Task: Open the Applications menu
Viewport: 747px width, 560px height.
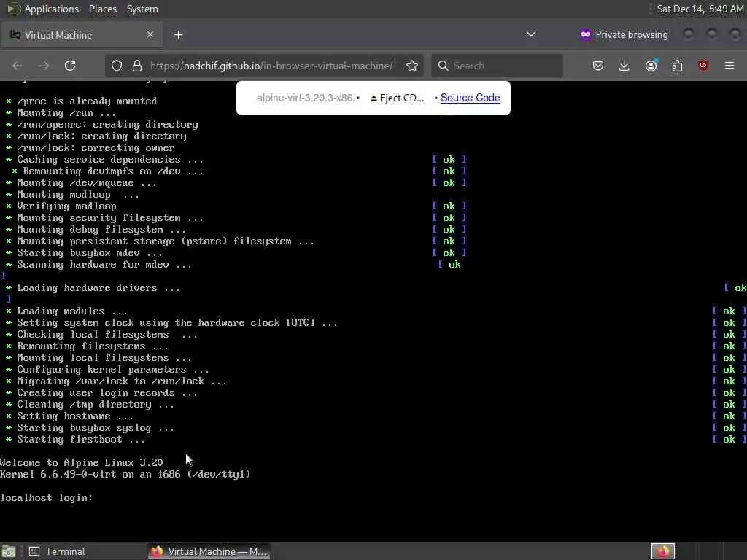Action: click(43, 9)
